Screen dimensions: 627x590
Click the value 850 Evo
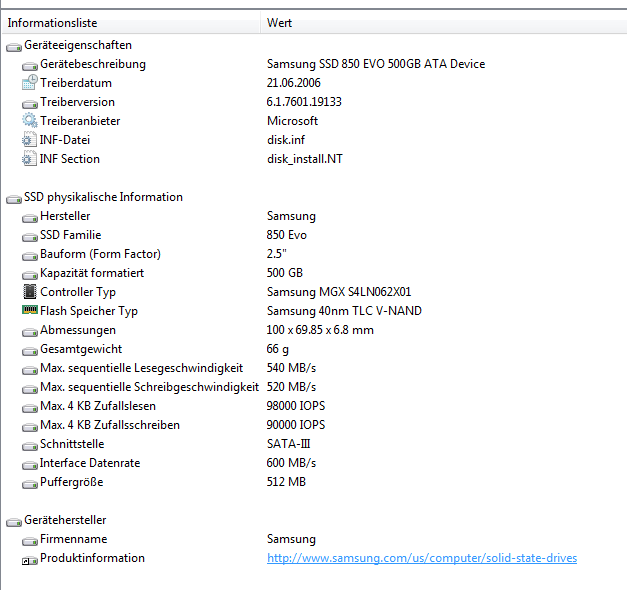(287, 235)
